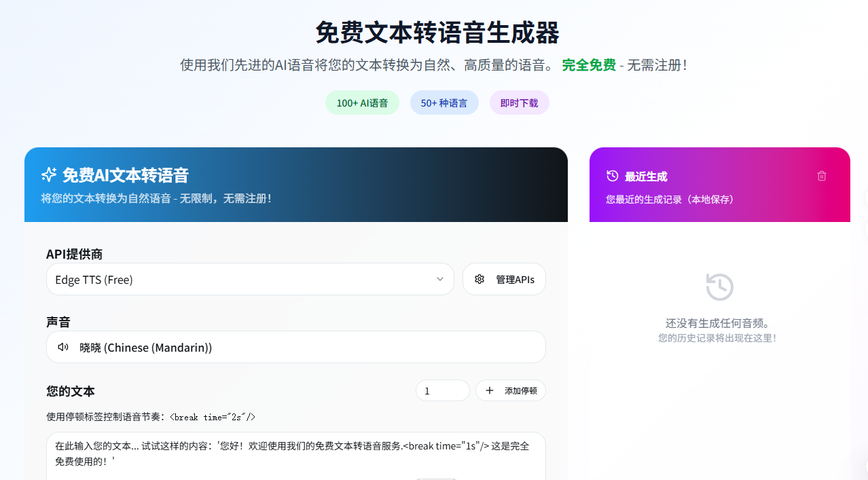The image size is (868, 480).
Task: Open the API提供商 dropdown Edge TTS (Free)
Action: (250, 279)
